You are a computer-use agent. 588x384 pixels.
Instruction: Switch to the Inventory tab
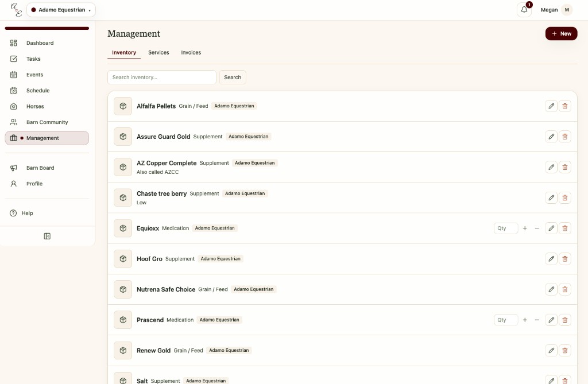[124, 52]
